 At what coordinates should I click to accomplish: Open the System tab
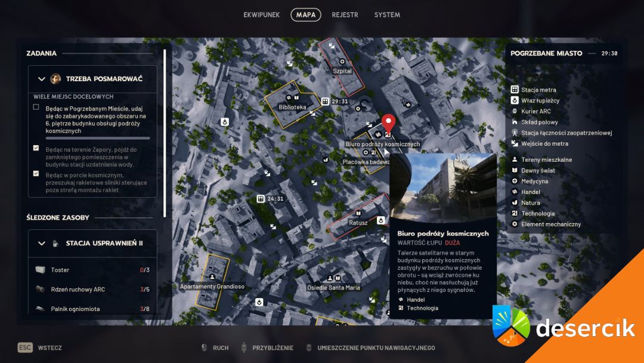click(x=387, y=15)
